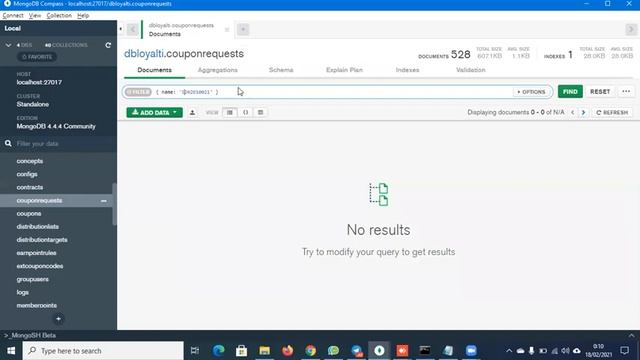Image resolution: width=640 pixels, height=360 pixels.
Task: Open the Validation tab
Action: click(471, 70)
